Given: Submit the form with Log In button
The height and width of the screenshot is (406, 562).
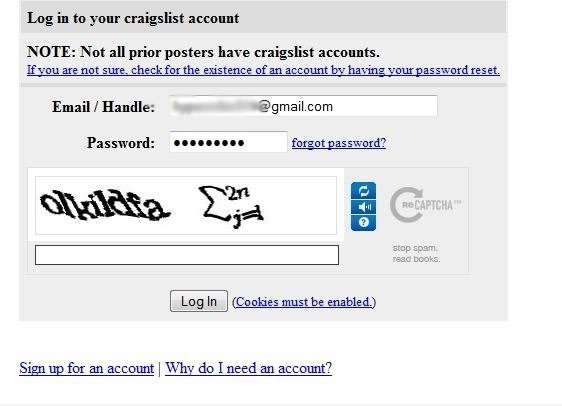Looking at the screenshot, I should pos(199,301).
